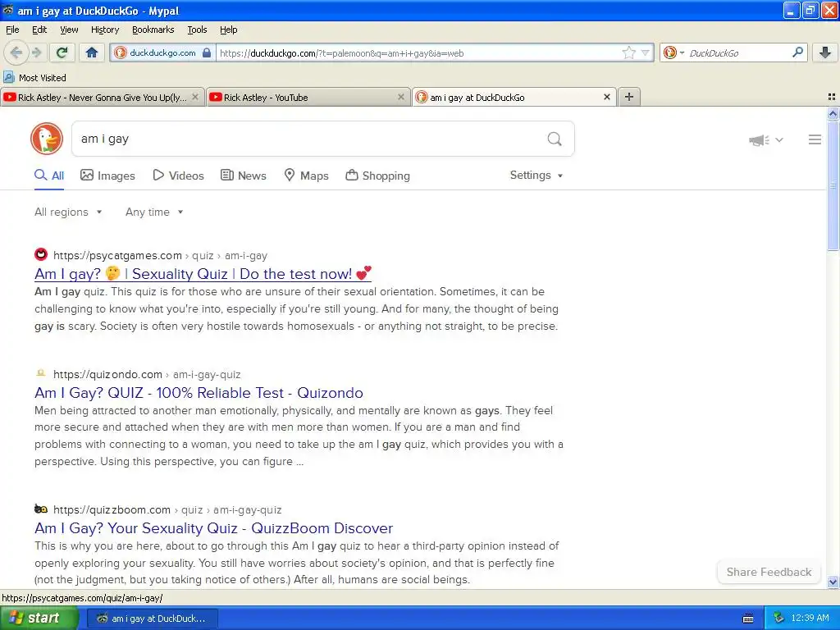Click the duckduckgo.com site identity label
The width and height of the screenshot is (840, 630).
[163, 53]
